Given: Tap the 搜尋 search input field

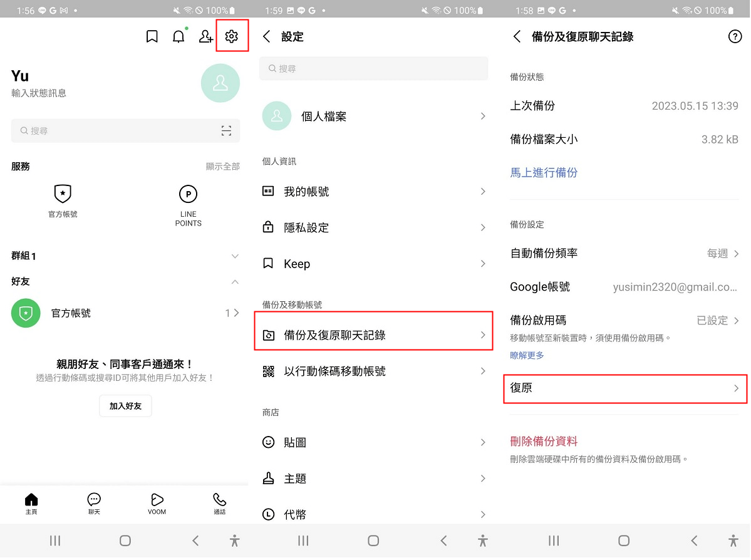Looking at the screenshot, I should click(374, 68).
